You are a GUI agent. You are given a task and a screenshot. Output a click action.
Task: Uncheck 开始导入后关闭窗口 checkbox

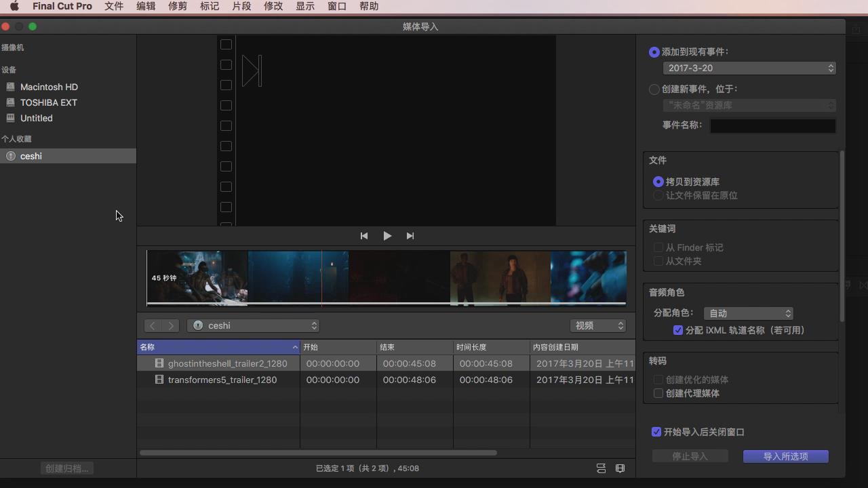656,432
